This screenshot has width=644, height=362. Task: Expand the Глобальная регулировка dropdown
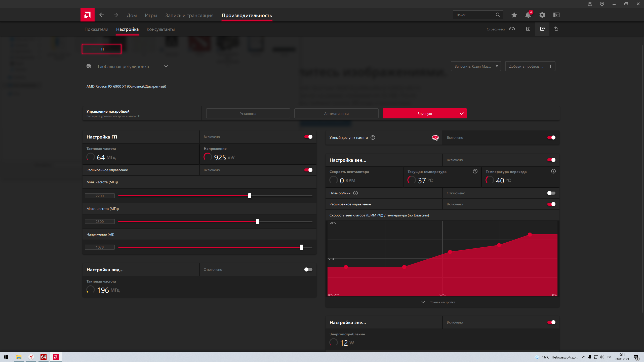pos(166,66)
